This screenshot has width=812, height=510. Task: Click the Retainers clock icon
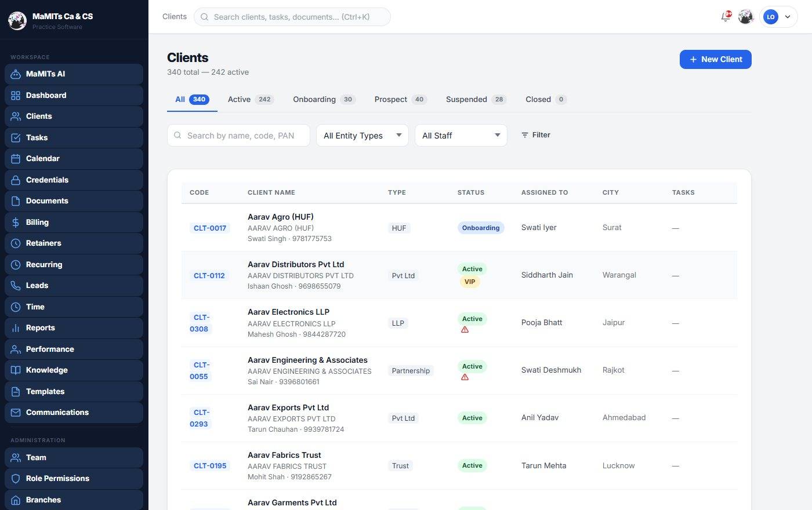[x=16, y=243]
